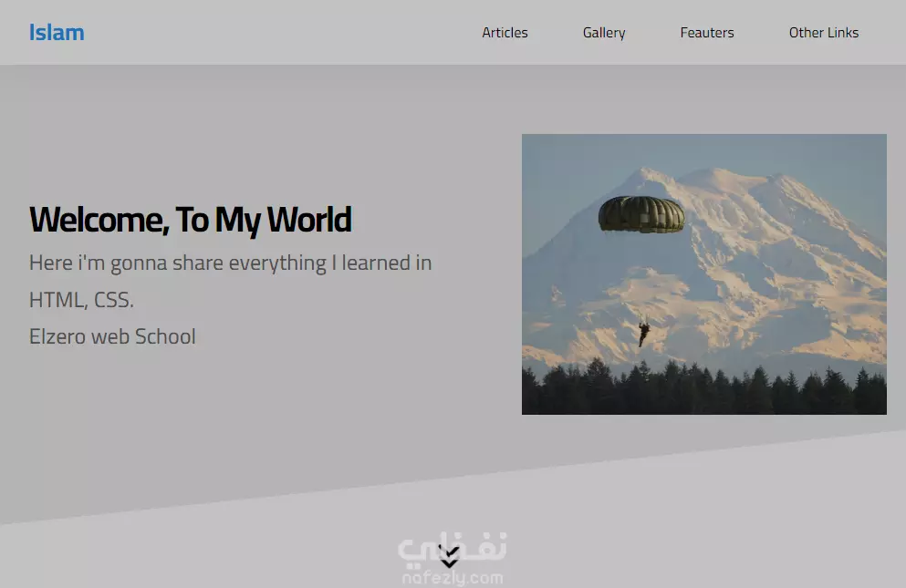Click the 'Here i'm gonna share' text line
The image size is (906, 588).
230,263
